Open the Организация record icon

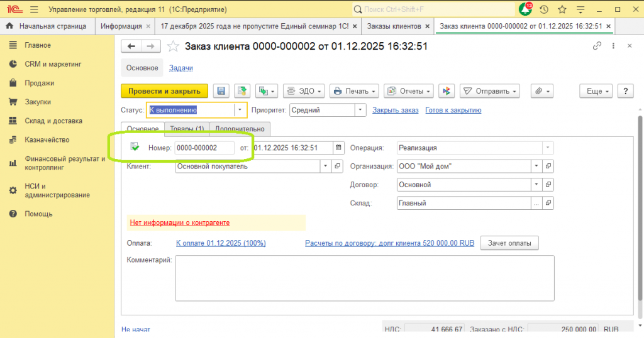548,166
